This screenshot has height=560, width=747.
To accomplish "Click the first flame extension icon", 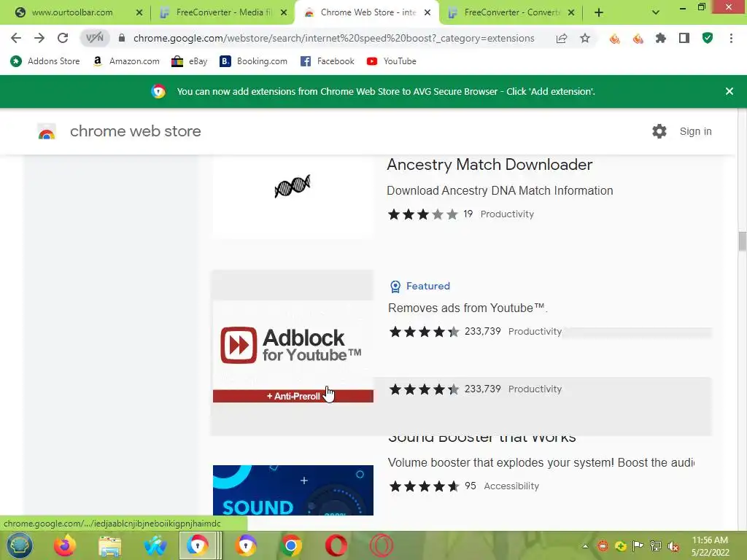I will 614,39.
